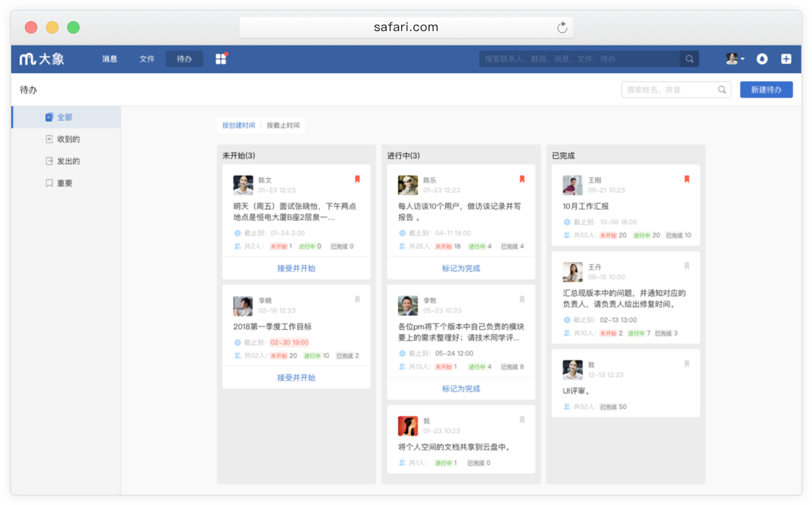Switch to the 消息 tab
This screenshot has height=505, width=812.
[110, 59]
